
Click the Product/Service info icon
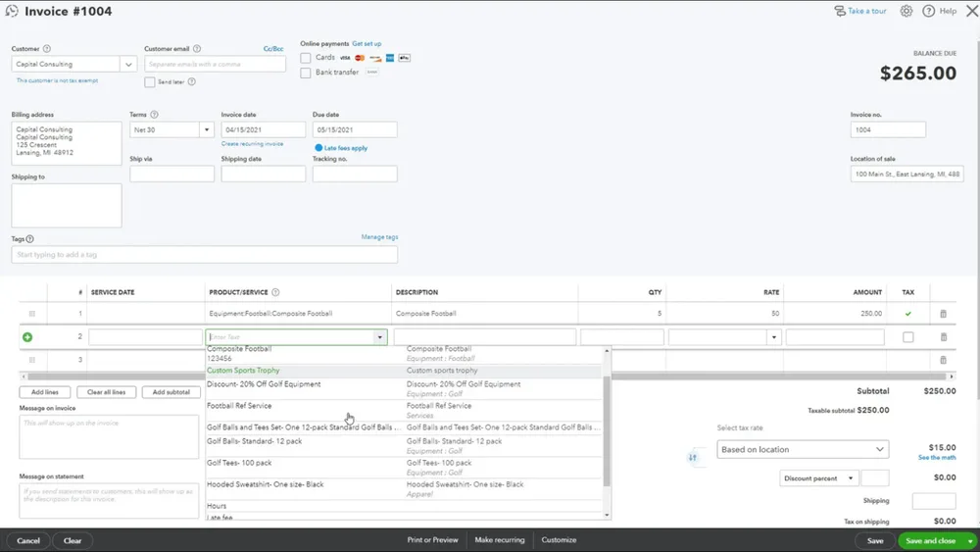pos(275,292)
